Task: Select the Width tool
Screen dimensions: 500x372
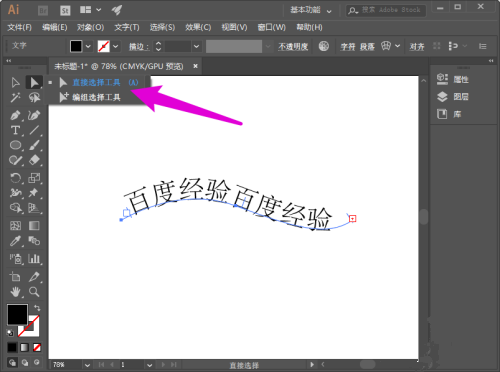Action: coord(15,193)
